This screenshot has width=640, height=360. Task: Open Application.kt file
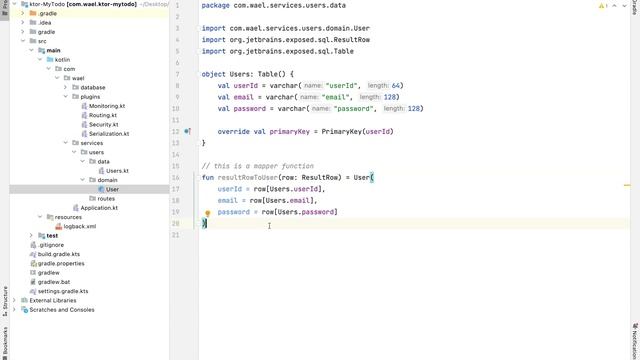(x=99, y=208)
